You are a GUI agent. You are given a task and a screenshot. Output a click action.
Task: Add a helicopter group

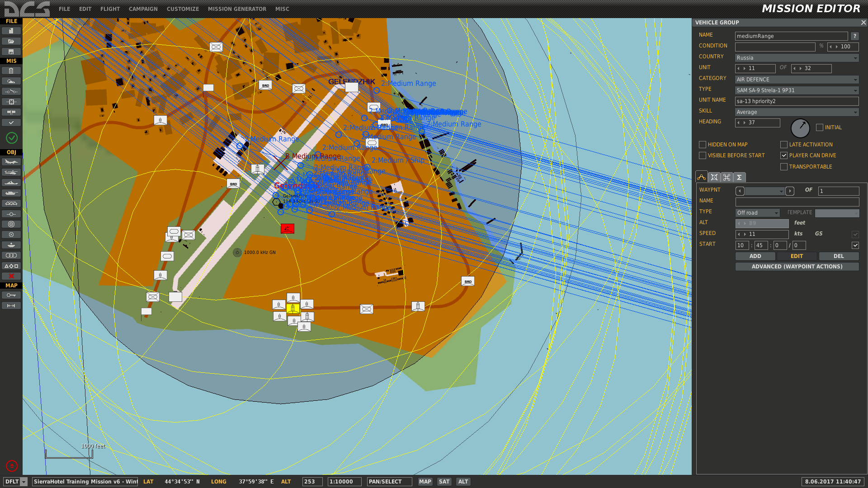pos(11,172)
